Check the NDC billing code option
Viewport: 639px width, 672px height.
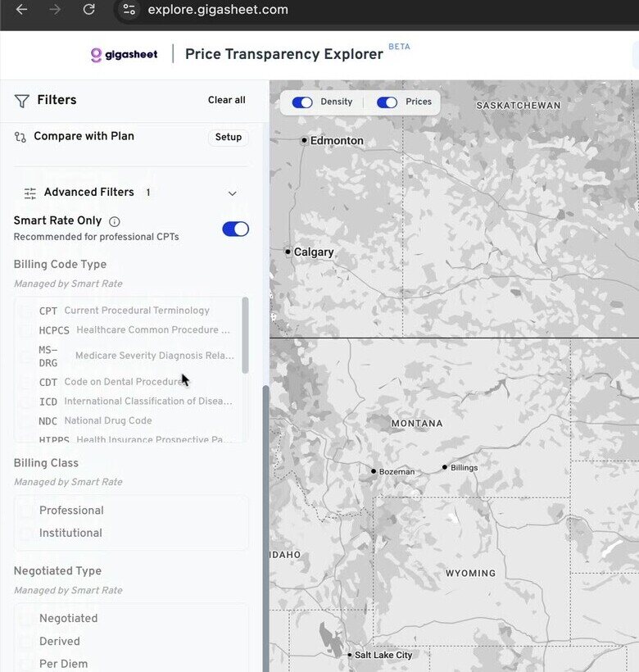click(26, 421)
